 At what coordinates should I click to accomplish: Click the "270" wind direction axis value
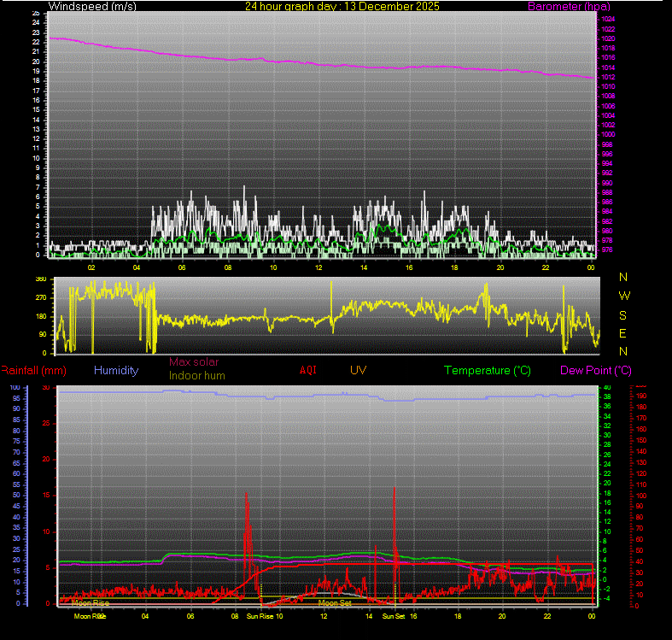41,297
